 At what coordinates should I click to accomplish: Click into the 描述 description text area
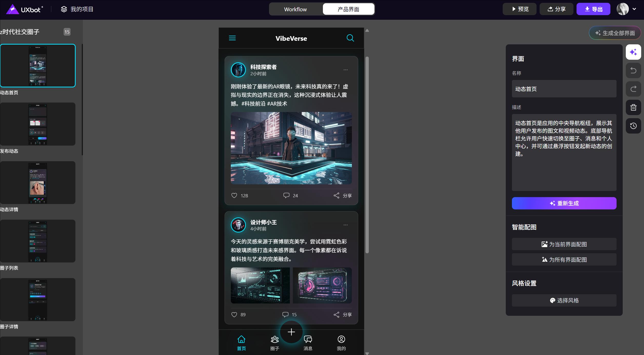coord(564,153)
